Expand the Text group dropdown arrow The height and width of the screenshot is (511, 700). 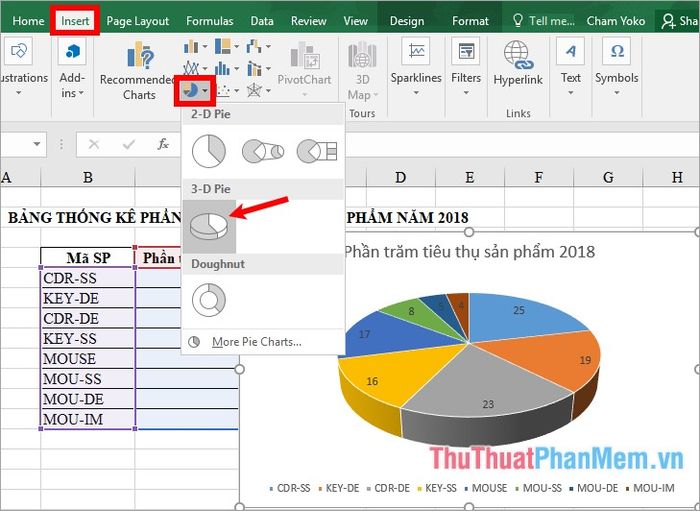point(571,93)
